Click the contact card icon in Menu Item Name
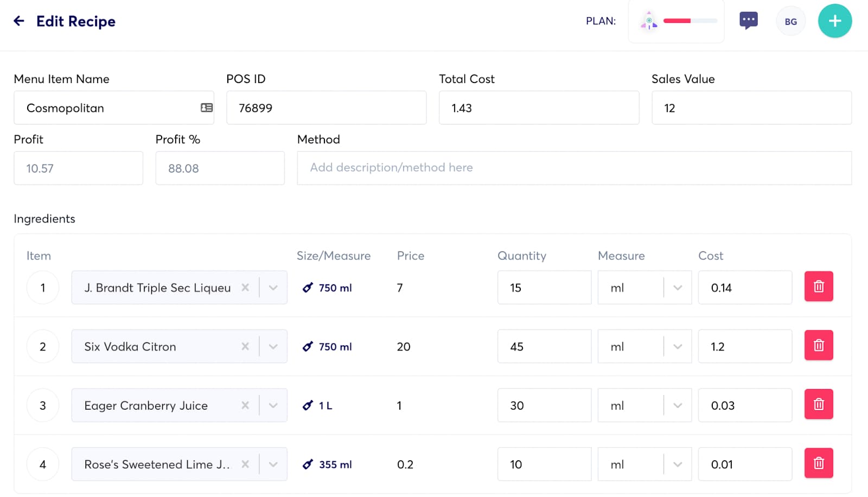This screenshot has width=868, height=497. (x=206, y=107)
